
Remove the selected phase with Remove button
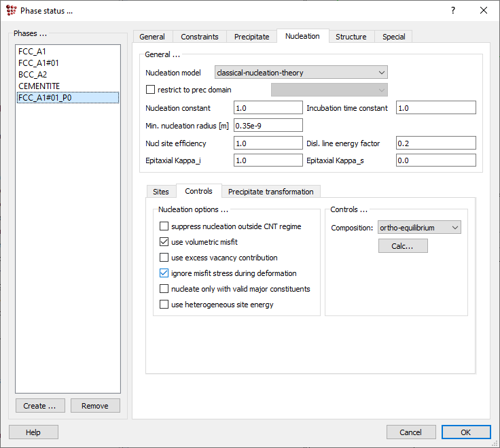pos(95,406)
